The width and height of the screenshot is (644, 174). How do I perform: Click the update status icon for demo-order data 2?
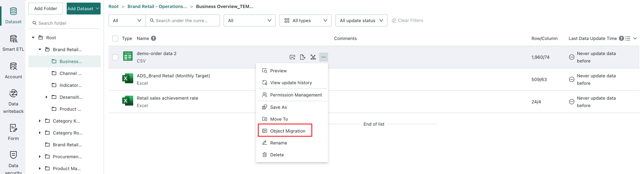tap(572, 57)
